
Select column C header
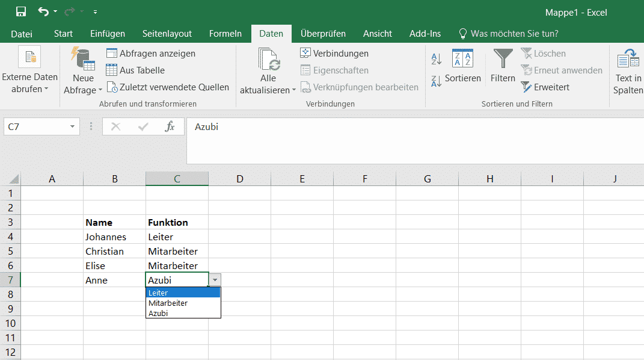(177, 179)
